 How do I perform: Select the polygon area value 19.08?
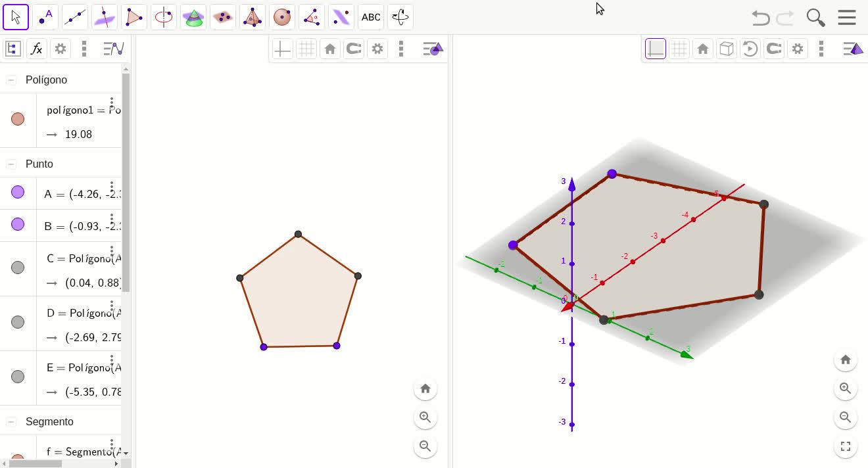coord(78,134)
